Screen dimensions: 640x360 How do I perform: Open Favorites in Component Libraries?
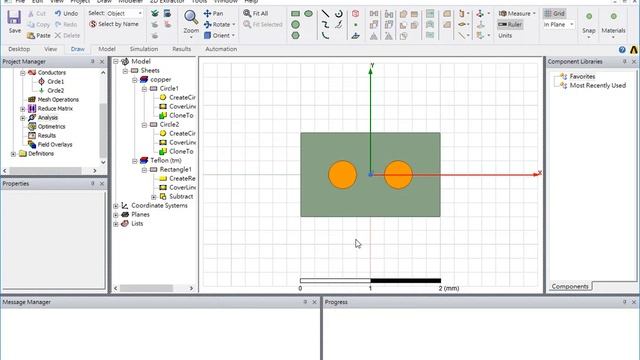(582, 76)
